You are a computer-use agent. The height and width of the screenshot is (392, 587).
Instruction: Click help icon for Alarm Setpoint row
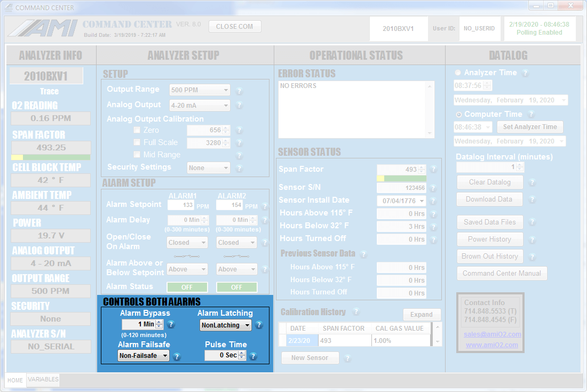click(265, 206)
